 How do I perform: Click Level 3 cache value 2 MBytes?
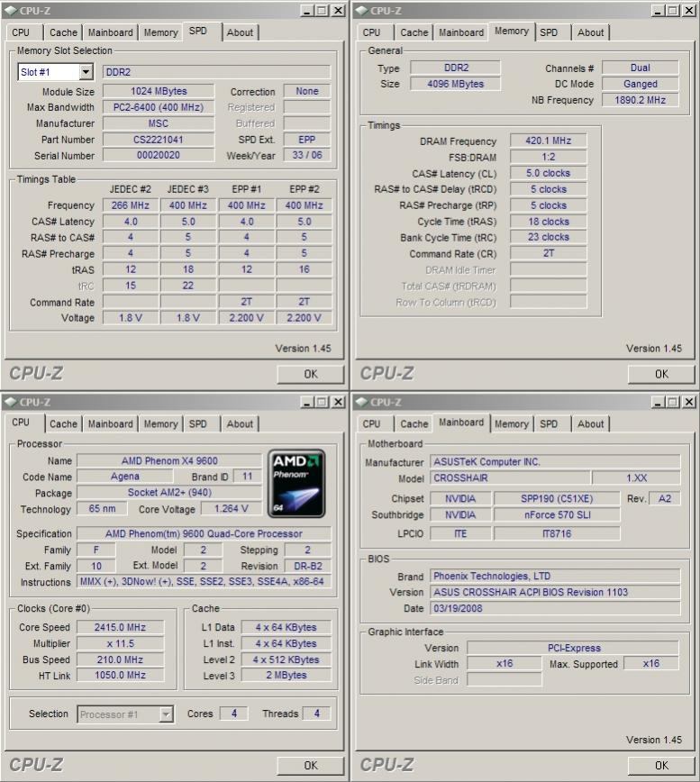tap(286, 676)
